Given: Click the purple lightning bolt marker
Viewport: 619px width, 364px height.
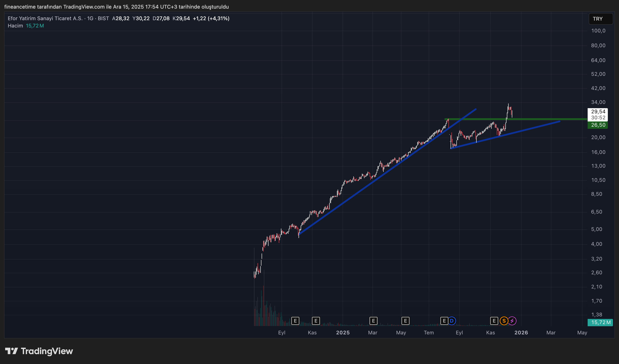Looking at the screenshot, I should click(x=512, y=321).
